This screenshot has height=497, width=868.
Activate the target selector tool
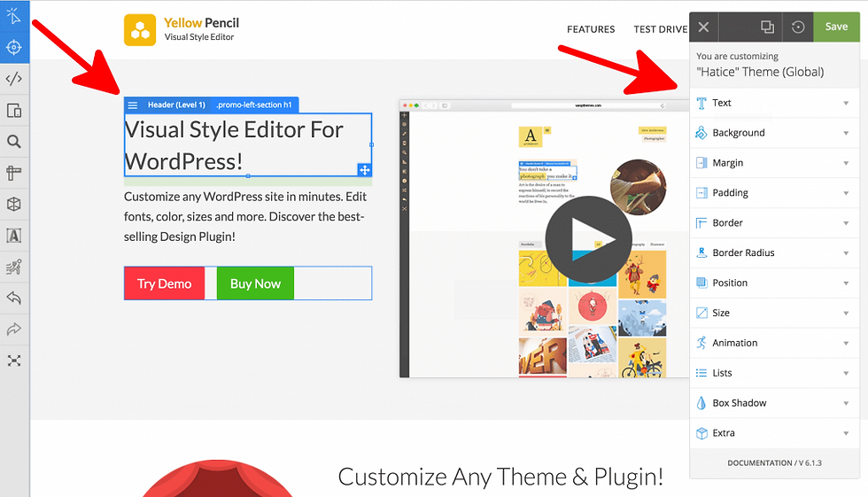click(x=14, y=48)
